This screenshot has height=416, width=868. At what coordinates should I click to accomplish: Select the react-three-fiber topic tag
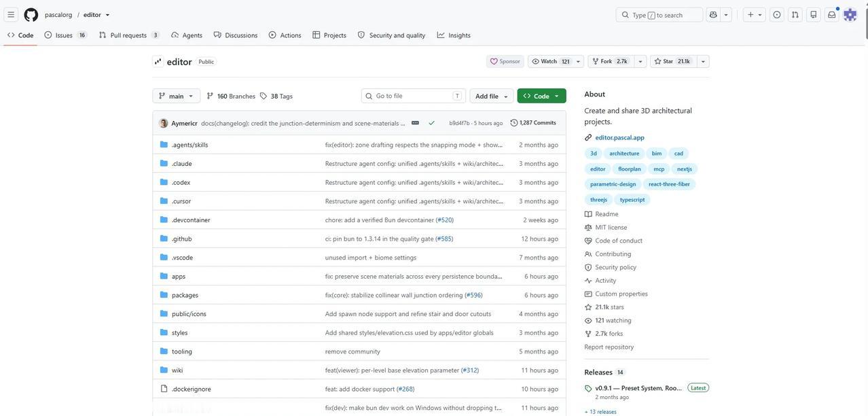(669, 184)
